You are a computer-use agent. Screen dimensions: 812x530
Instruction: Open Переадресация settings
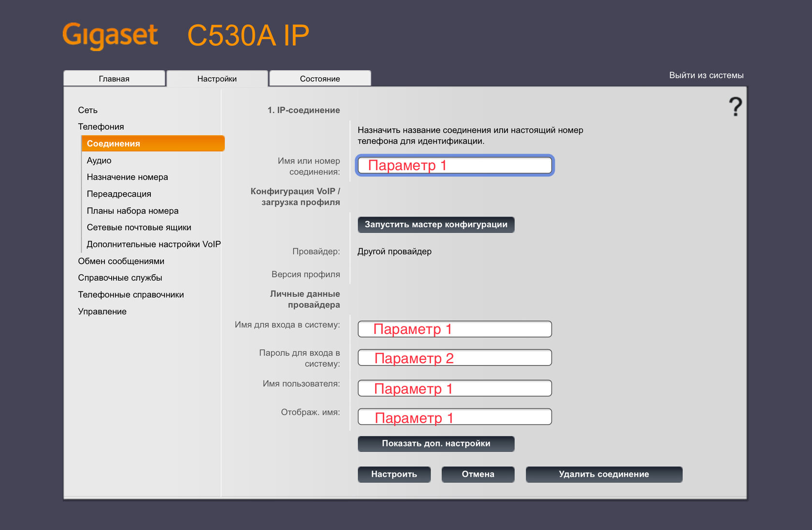pyautogui.click(x=119, y=194)
